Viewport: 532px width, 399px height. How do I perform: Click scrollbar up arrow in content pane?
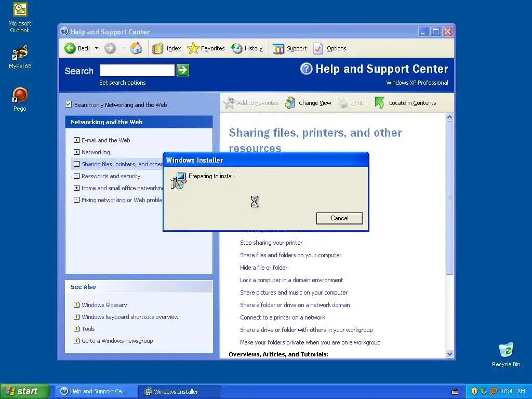point(449,117)
